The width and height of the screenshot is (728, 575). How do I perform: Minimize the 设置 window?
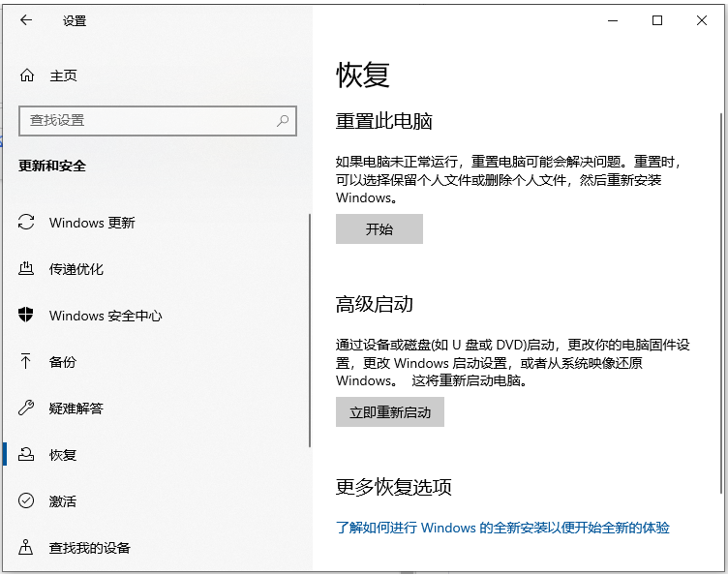(613, 20)
